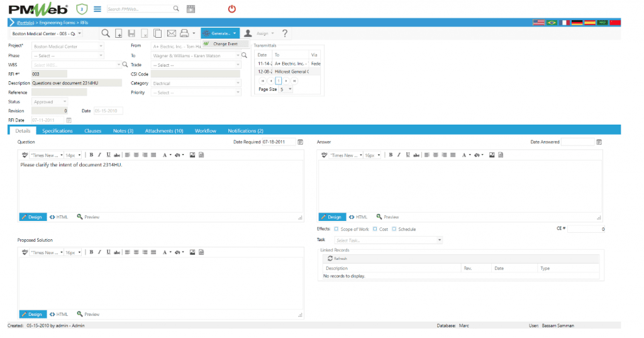
Task: Add a new RFI record
Action: coord(118,33)
